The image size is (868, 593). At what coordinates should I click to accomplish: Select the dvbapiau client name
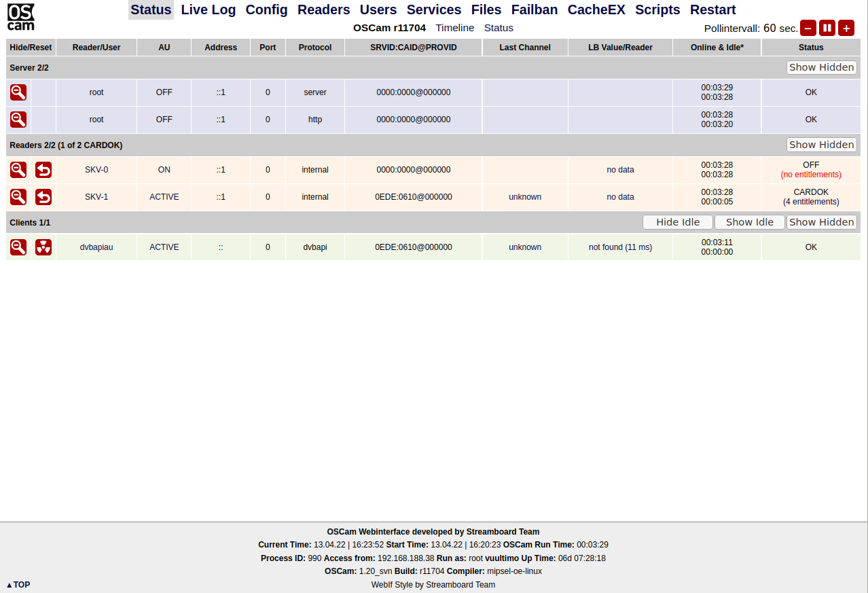pos(96,247)
